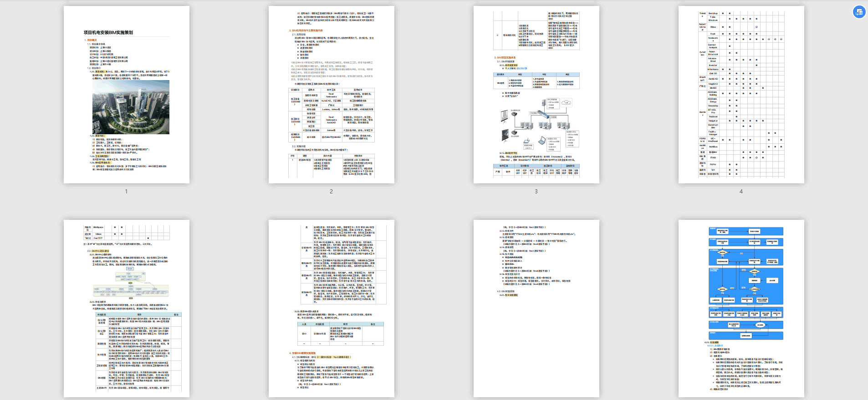Click the page number label "1"
The image size is (868, 400).
[127, 192]
